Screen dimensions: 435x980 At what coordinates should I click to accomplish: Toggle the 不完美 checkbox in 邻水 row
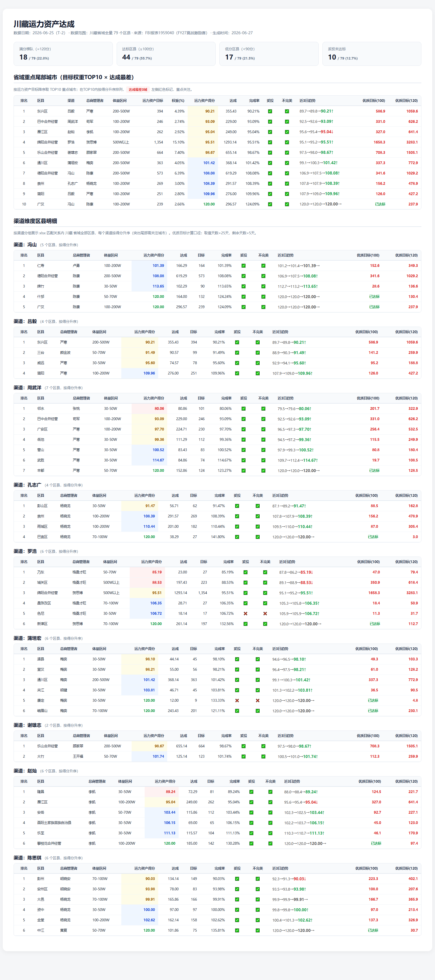tap(263, 408)
